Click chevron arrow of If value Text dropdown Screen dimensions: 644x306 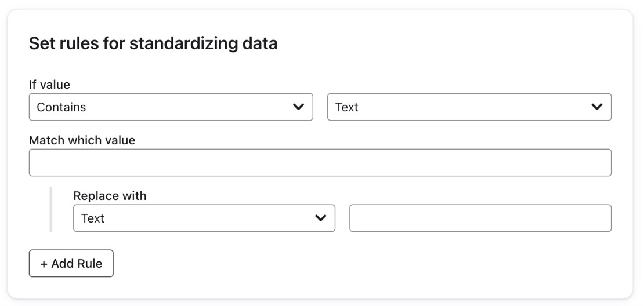pos(596,107)
